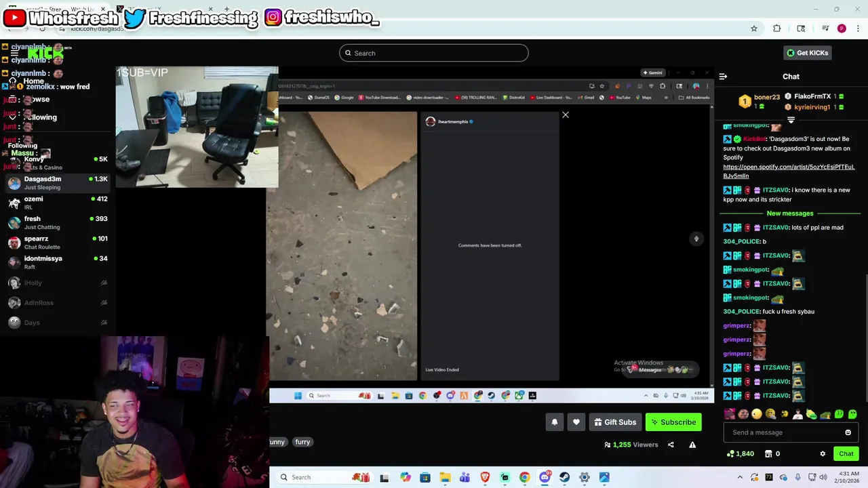The height and width of the screenshot is (488, 868).
Task: Open chat settings gear icon
Action: [x=823, y=454]
